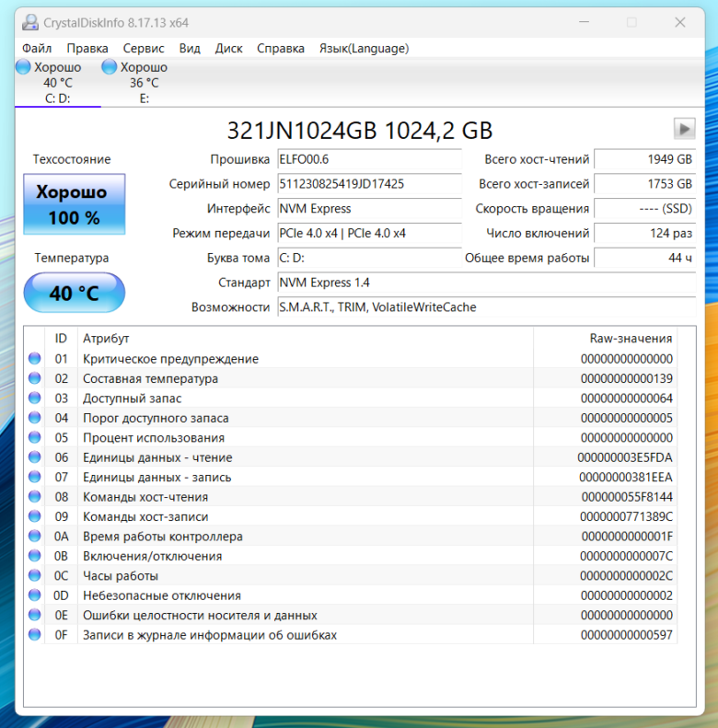Click the ID column header
The height and width of the screenshot is (728, 718).
point(61,338)
